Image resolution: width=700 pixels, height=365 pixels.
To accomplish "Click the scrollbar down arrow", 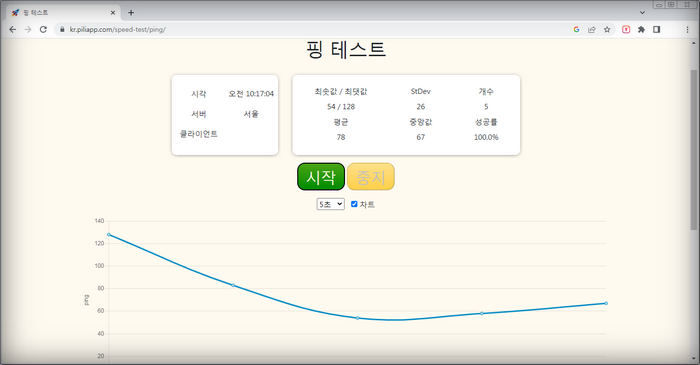I will tap(693, 359).
